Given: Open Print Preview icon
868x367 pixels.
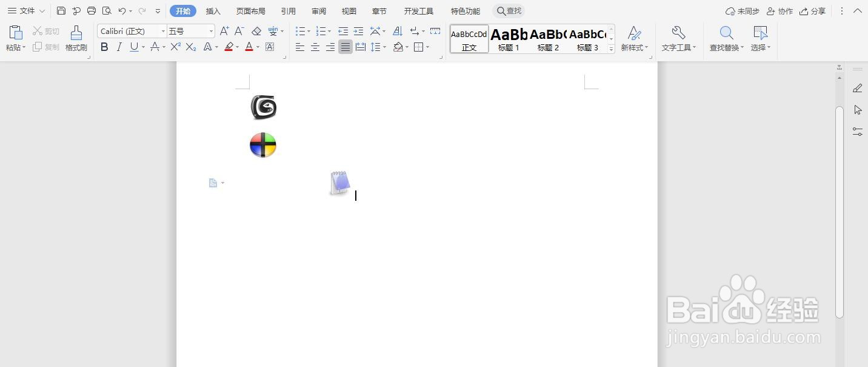Looking at the screenshot, I should (107, 11).
